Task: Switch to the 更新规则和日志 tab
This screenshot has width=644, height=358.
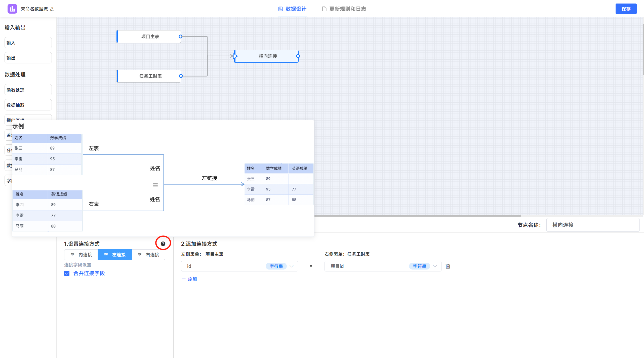Action: 344,9
